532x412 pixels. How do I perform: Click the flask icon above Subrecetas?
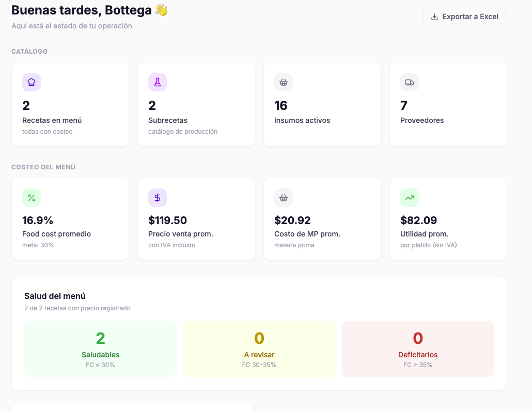point(158,82)
